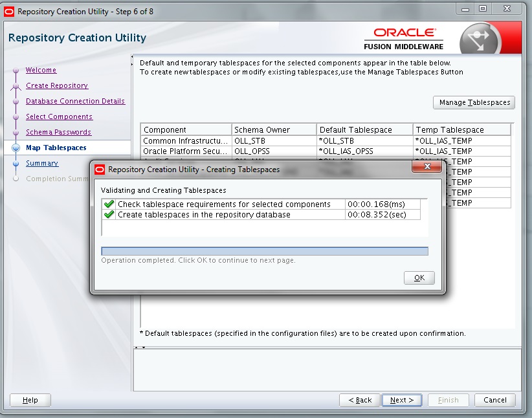
Task: Click the Create Repository step node icon
Action: click(16, 86)
